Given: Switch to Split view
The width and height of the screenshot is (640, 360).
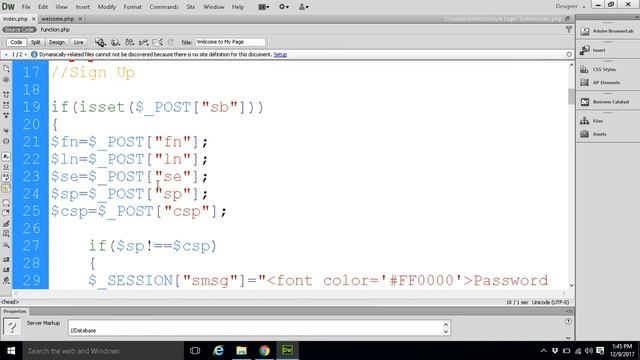Looking at the screenshot, I should pos(36,42).
